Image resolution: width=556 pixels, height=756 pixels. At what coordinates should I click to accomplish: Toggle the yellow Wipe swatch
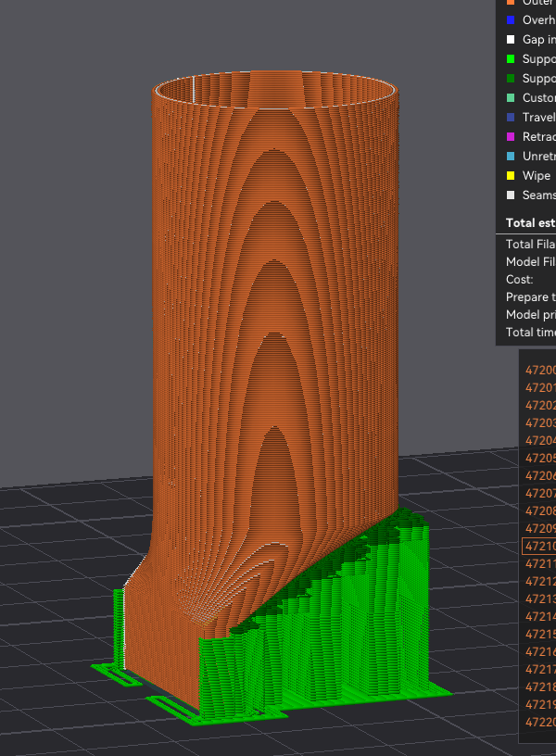point(511,175)
